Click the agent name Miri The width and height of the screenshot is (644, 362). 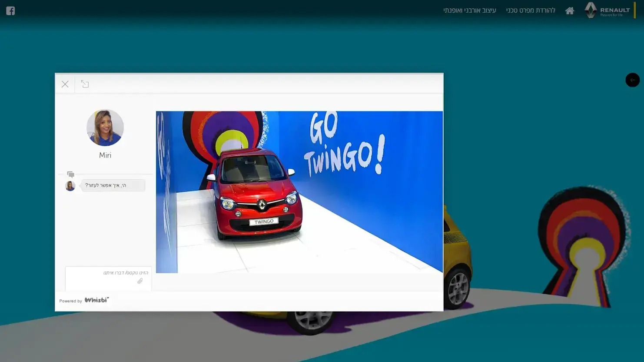tap(105, 155)
